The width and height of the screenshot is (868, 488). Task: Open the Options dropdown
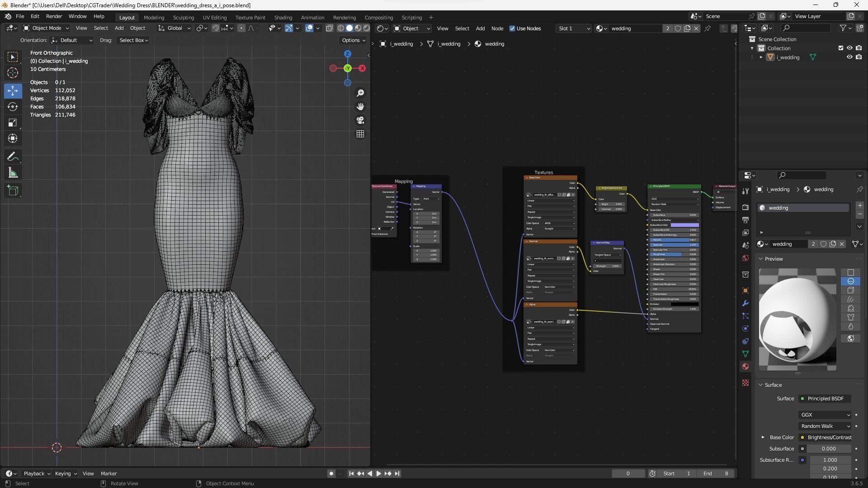354,40
